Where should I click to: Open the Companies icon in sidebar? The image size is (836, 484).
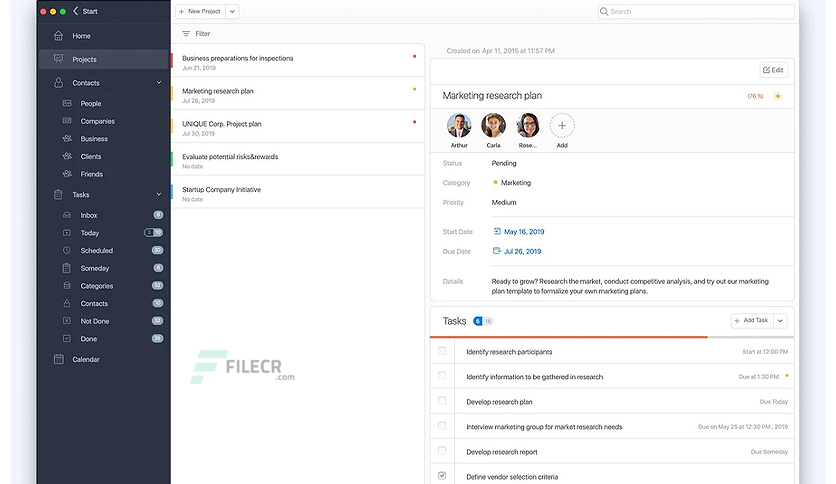(67, 121)
